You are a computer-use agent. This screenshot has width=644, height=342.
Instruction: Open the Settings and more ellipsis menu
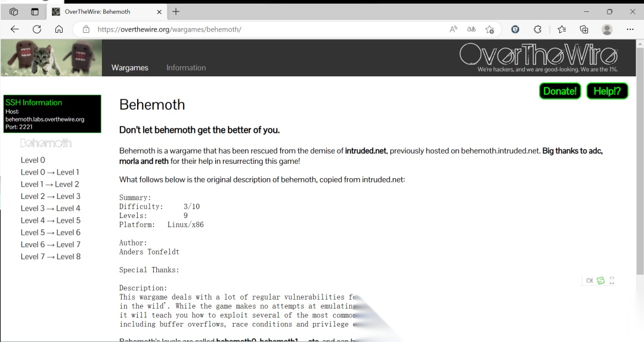[x=630, y=29]
